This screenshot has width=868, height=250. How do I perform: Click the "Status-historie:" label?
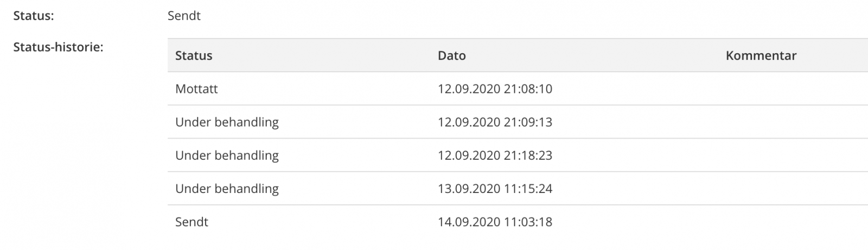(x=58, y=47)
